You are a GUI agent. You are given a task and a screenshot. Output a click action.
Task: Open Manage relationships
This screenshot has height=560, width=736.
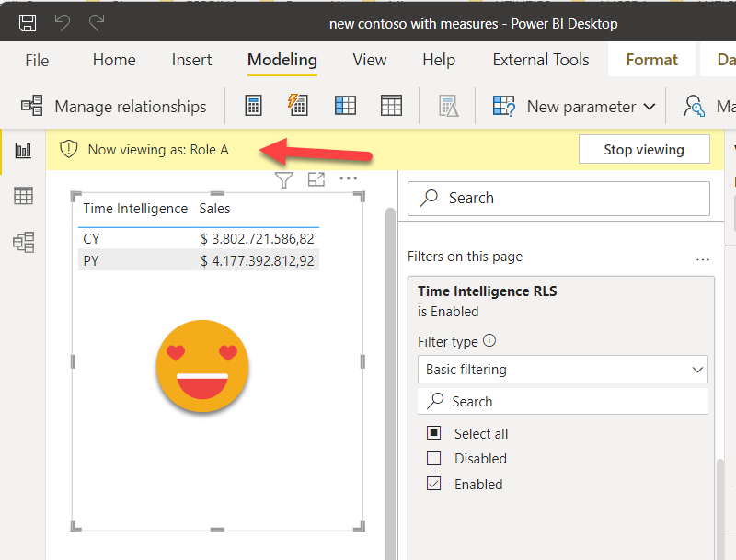[114, 107]
